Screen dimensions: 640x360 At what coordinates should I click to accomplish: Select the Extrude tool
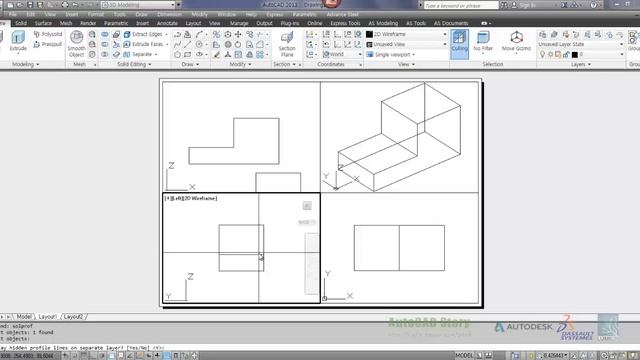[x=18, y=41]
